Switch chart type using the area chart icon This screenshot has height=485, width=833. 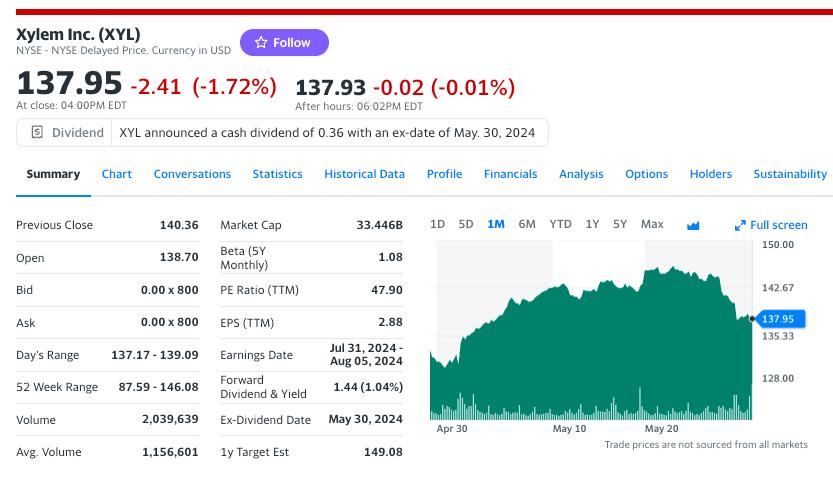693,225
